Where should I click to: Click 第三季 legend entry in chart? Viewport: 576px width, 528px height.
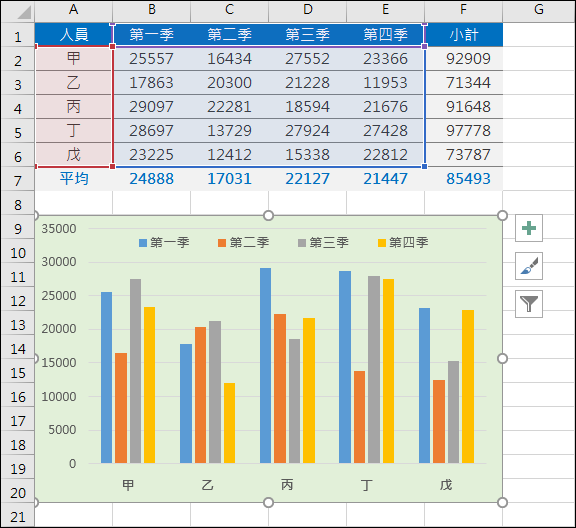[x=323, y=243]
